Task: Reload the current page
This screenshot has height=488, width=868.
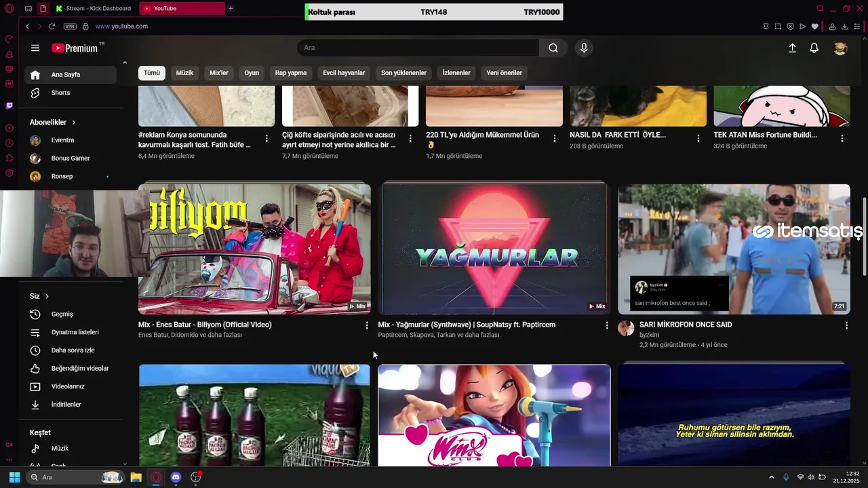Action: point(52,26)
